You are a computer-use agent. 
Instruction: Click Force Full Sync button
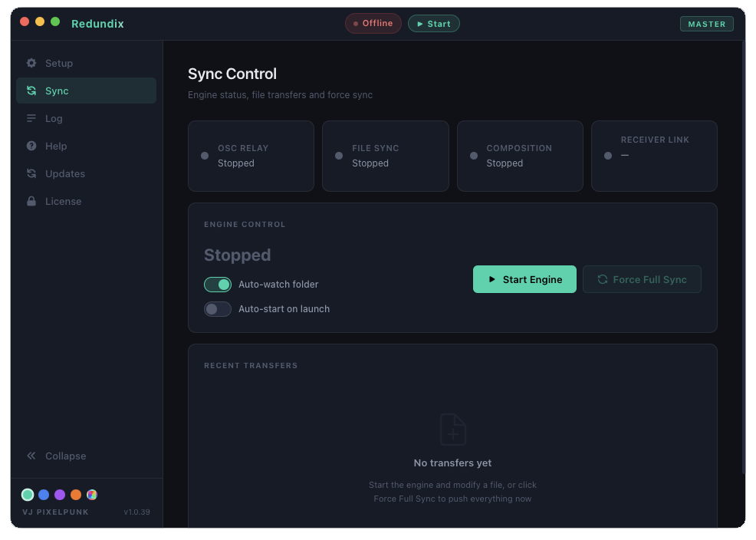(642, 279)
